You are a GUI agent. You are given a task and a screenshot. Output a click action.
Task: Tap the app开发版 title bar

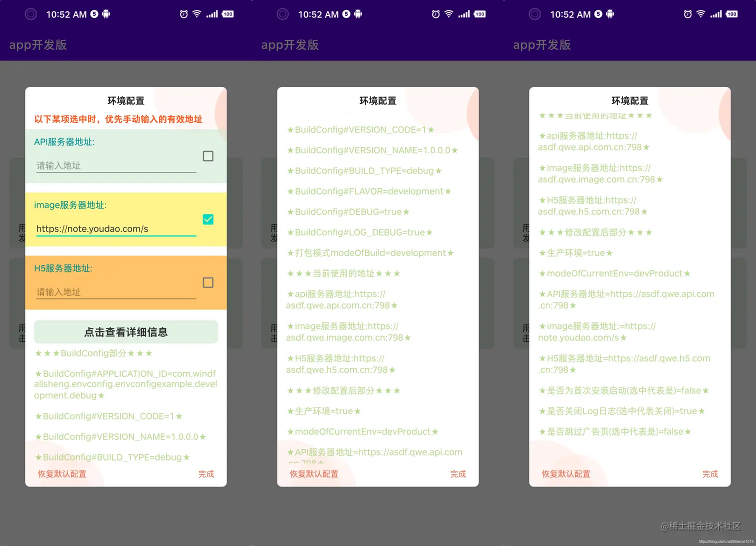pos(38,45)
